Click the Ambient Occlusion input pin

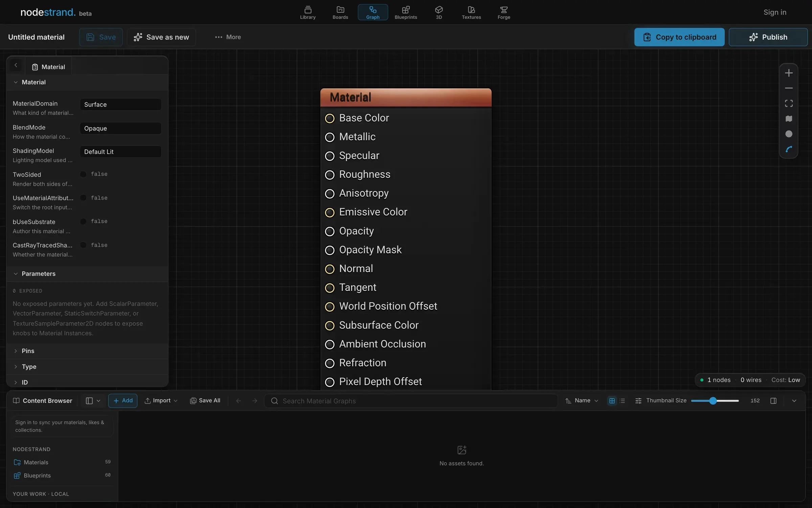[330, 344]
